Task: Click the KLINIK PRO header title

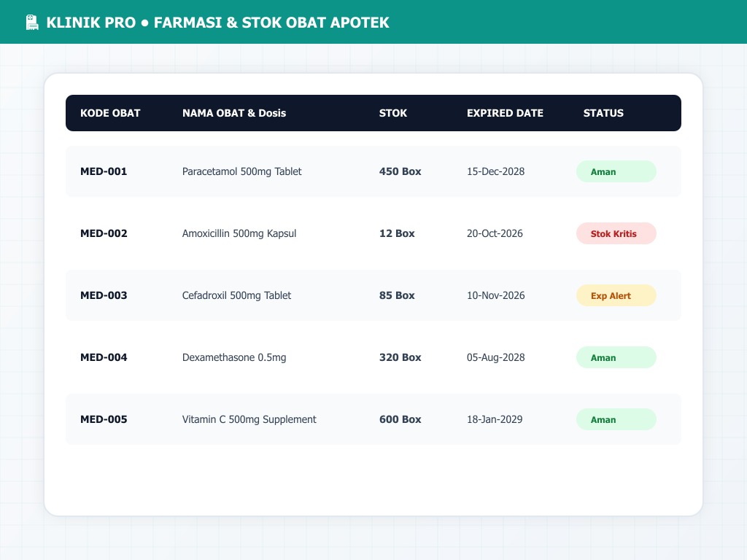Action: click(x=217, y=23)
